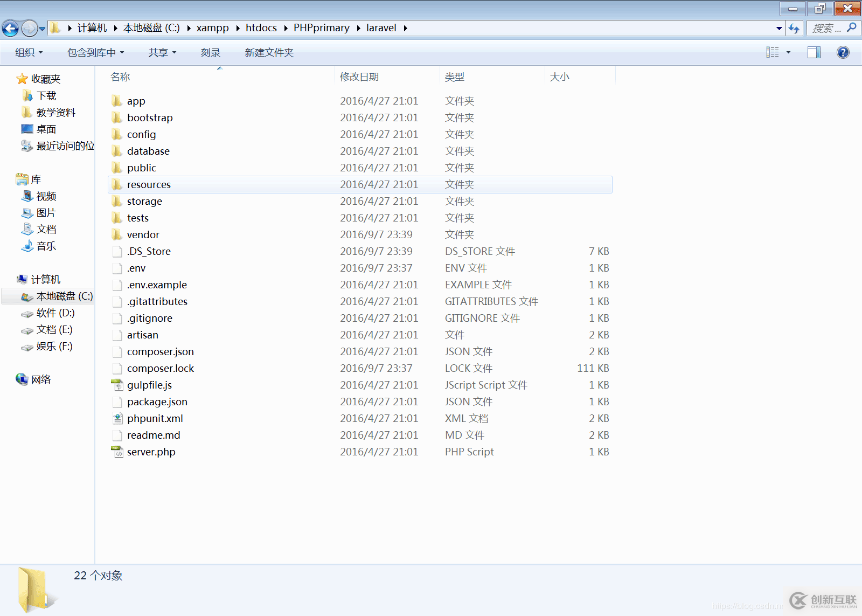Select the gulpfile.js script file icon
The image size is (862, 616).
point(117,385)
